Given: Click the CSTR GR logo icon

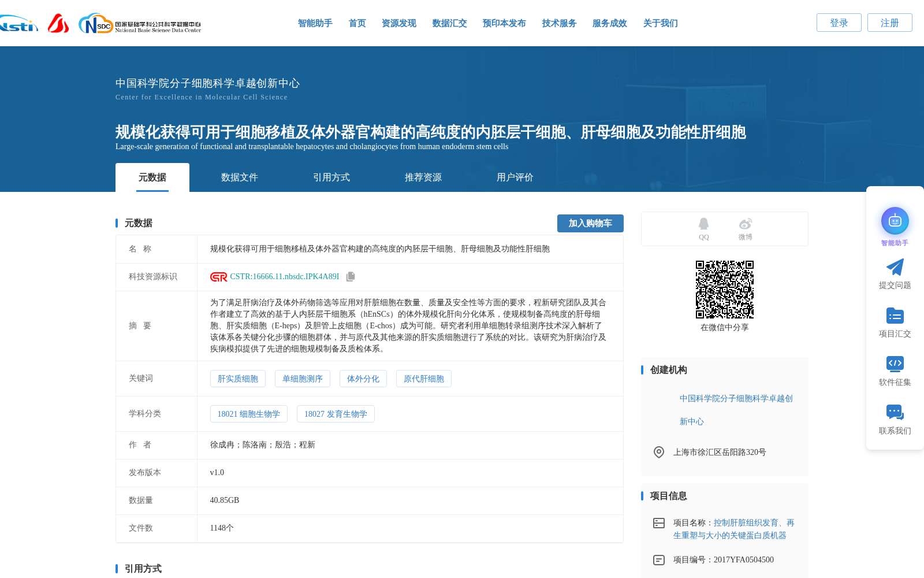Looking at the screenshot, I should click(x=219, y=277).
